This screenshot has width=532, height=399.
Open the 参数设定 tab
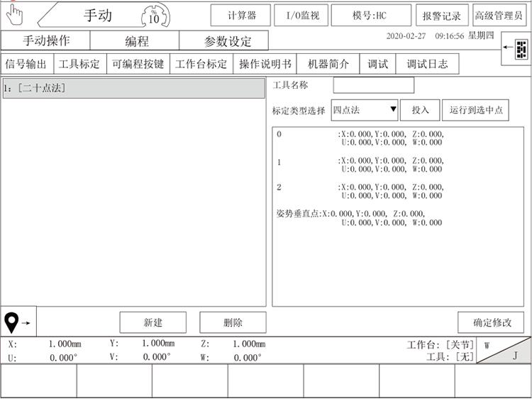(227, 41)
